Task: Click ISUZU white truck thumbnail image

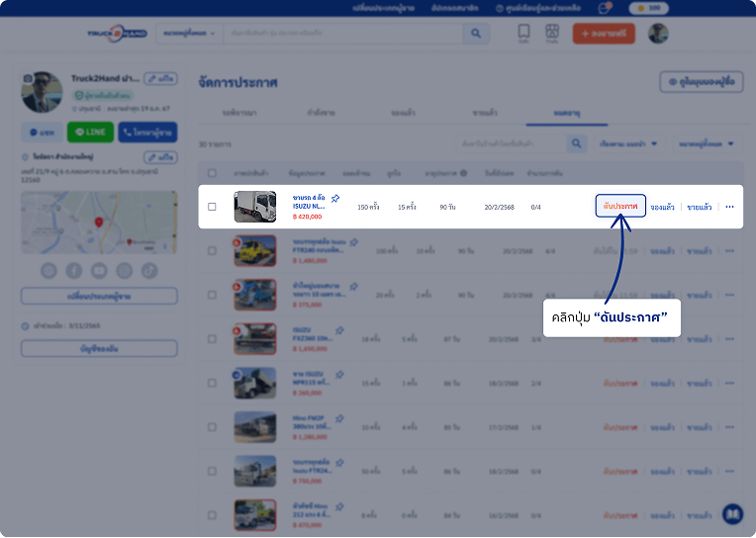Action: (x=254, y=207)
